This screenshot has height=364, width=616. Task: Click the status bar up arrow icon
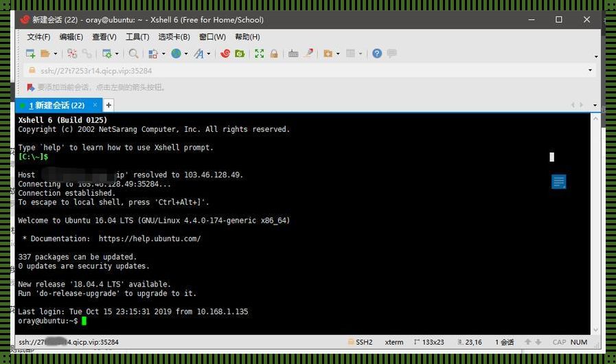(528, 342)
